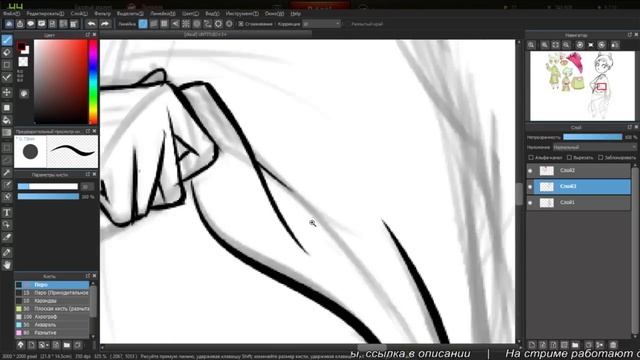640x360 pixels.
Task: Open the Файл menu
Action: (x=11, y=13)
